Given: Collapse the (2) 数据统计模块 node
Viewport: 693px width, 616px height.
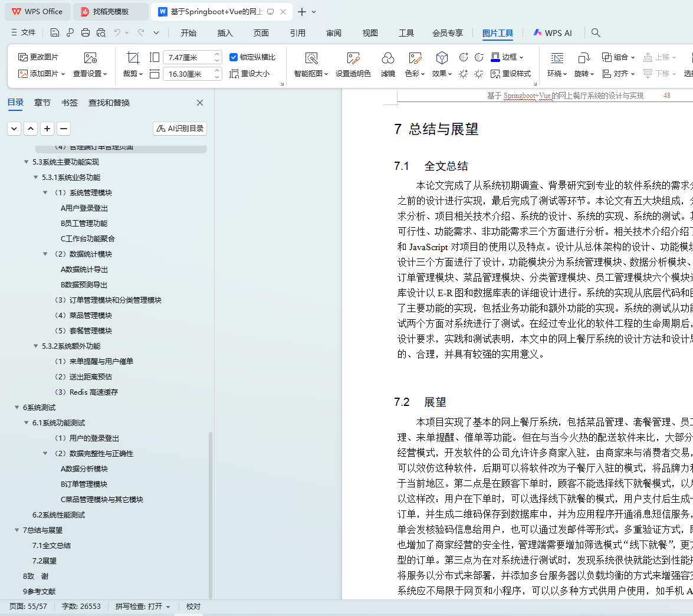Looking at the screenshot, I should [x=45, y=254].
